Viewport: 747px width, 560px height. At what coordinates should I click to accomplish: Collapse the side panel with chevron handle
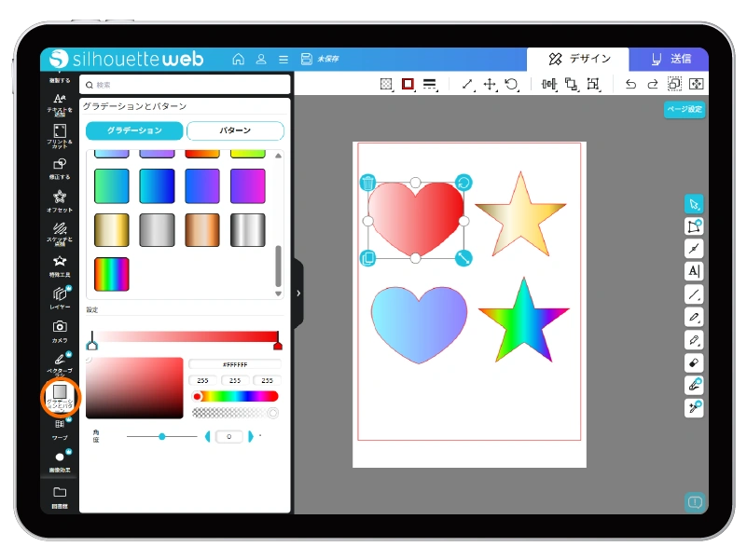(297, 294)
